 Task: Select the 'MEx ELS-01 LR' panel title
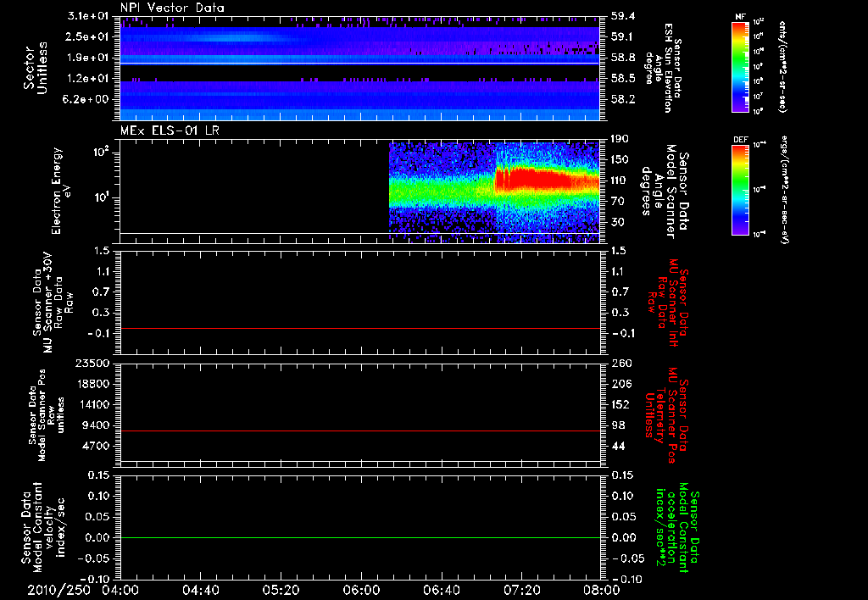coord(169,131)
